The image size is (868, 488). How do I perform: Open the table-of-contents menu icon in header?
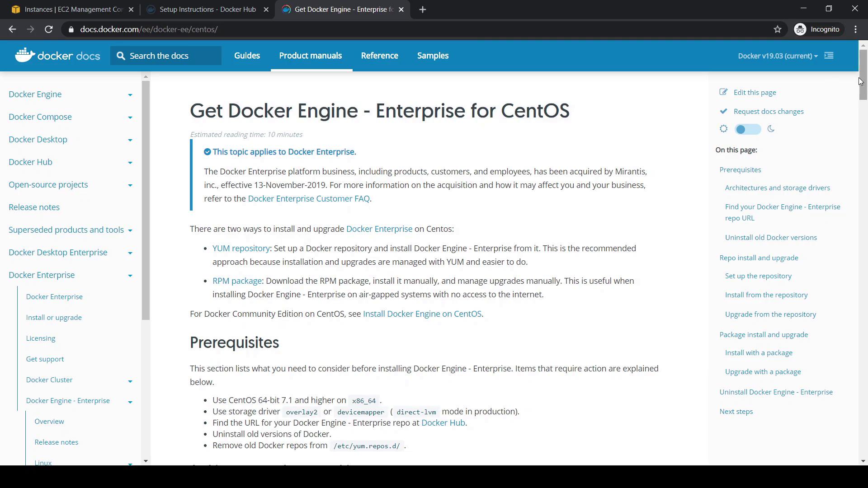[x=829, y=56]
